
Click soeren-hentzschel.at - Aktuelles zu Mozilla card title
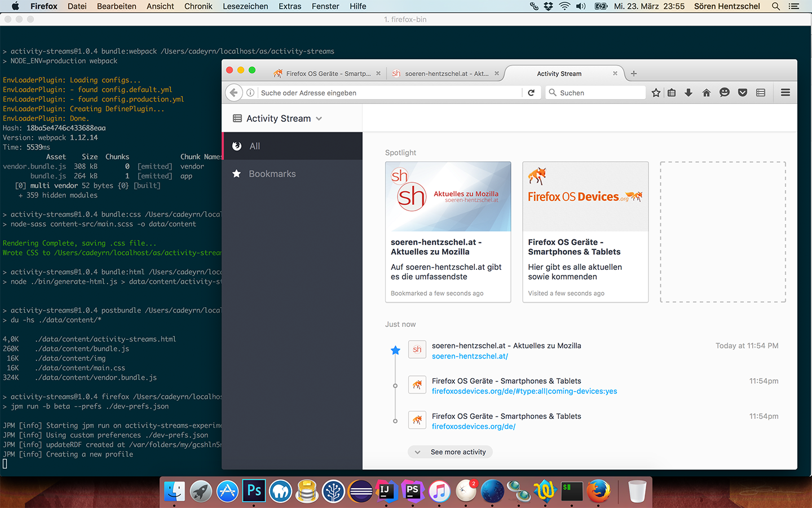click(436, 247)
